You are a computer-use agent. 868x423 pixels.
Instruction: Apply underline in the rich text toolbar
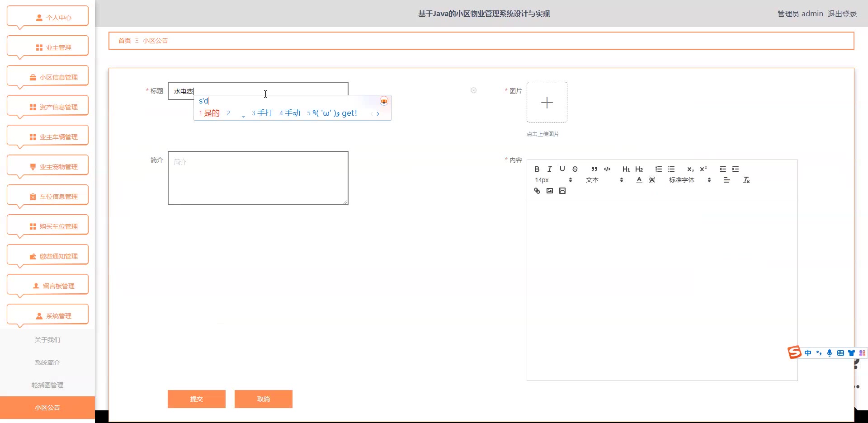point(562,169)
